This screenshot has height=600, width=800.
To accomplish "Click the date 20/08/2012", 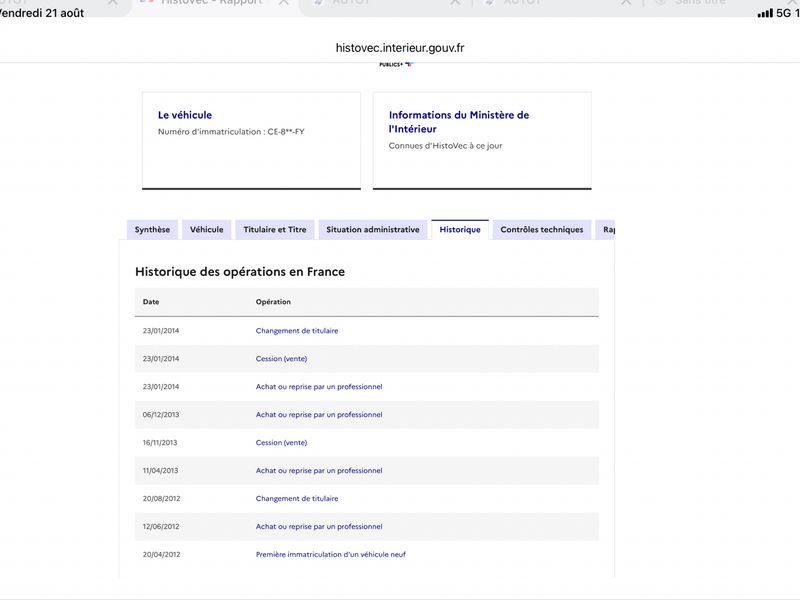I will (161, 498).
